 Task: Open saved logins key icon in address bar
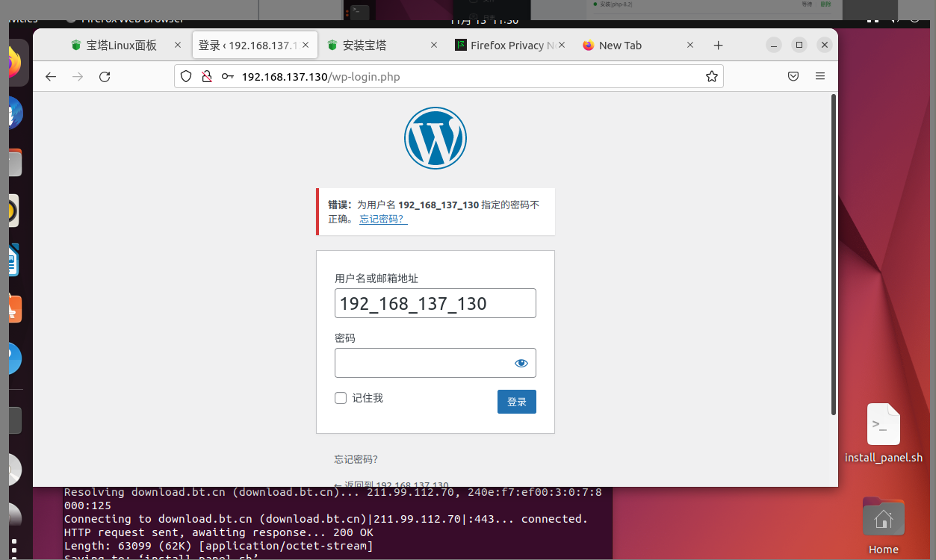click(x=228, y=76)
